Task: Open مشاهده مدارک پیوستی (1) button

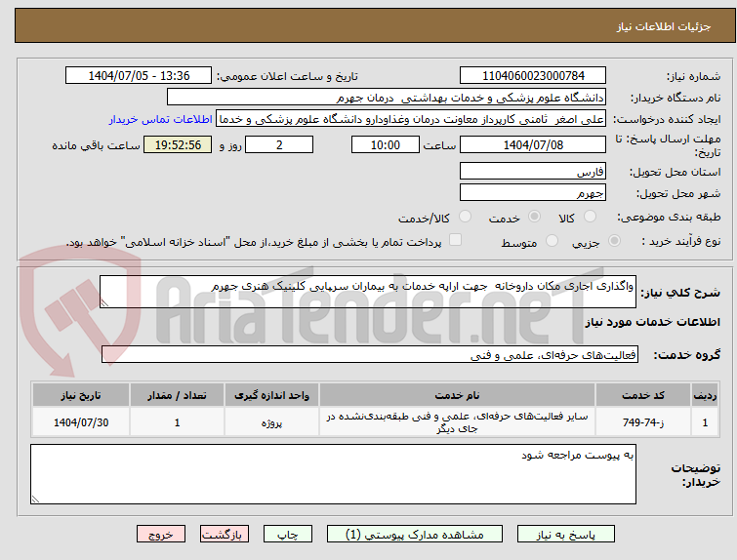Action: (x=415, y=535)
